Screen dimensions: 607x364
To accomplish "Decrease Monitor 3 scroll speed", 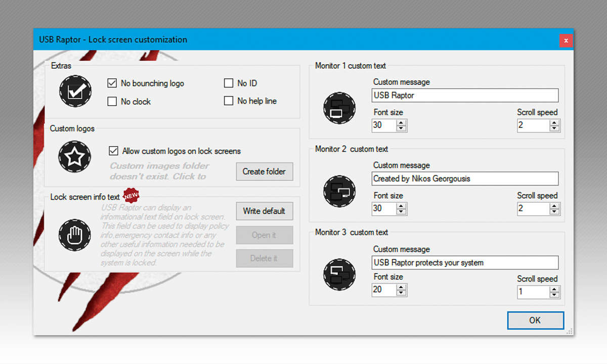I will click(x=555, y=295).
